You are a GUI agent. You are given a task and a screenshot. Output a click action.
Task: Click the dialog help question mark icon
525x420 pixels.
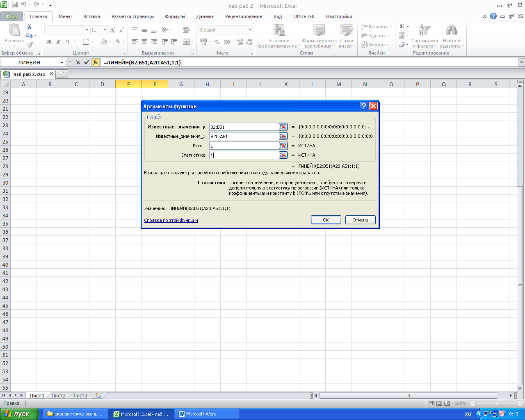click(x=364, y=106)
